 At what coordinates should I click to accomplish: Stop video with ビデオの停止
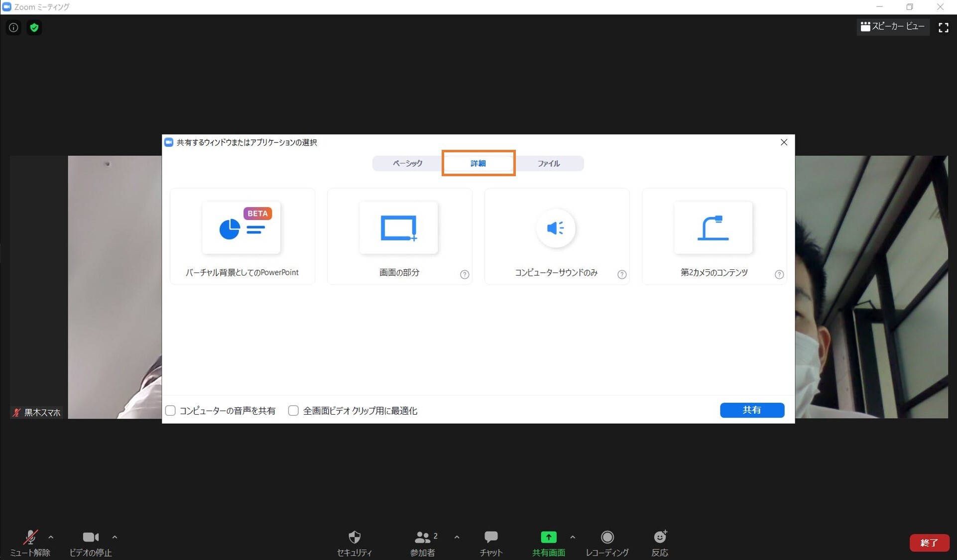click(x=91, y=543)
